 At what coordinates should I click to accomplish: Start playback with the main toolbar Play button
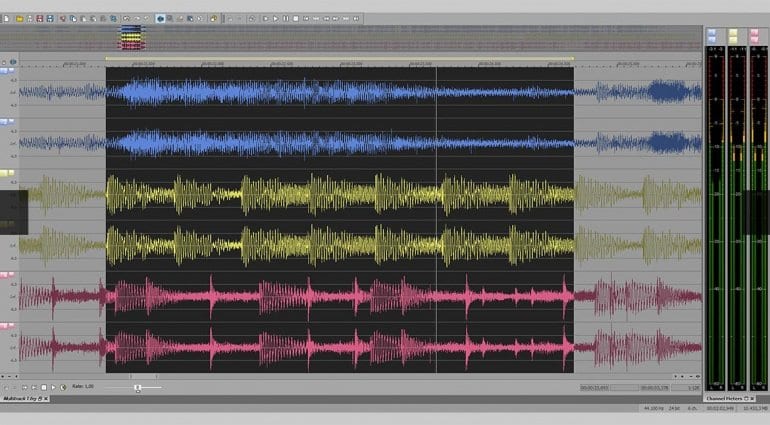(x=275, y=19)
